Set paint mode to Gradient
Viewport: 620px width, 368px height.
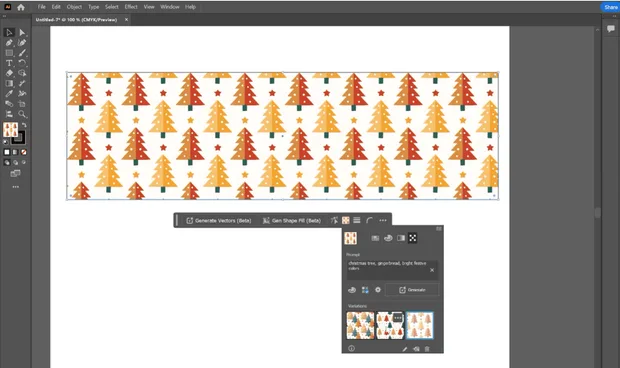[x=15, y=152]
